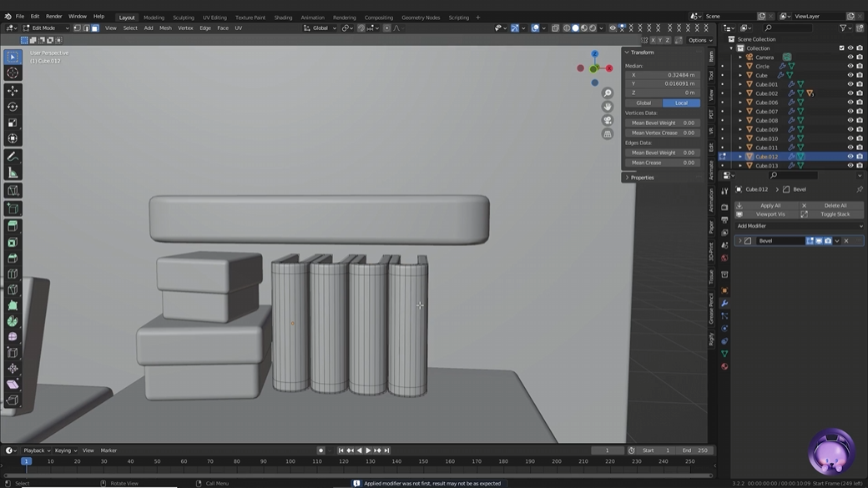This screenshot has height=488, width=868.
Task: Switch to face select mode
Action: coord(95,28)
